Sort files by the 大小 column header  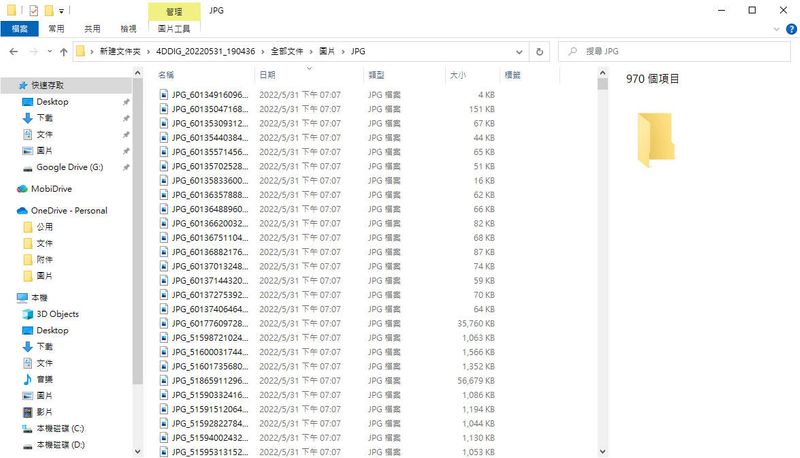tap(472, 75)
